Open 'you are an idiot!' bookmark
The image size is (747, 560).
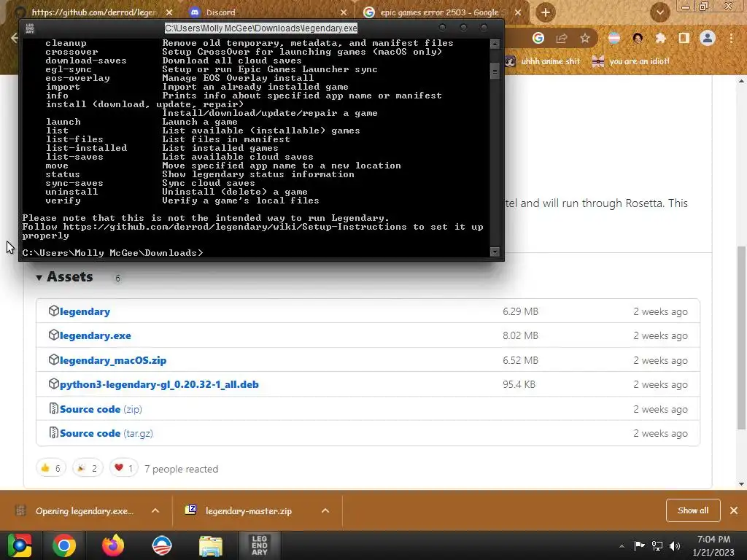(631, 61)
